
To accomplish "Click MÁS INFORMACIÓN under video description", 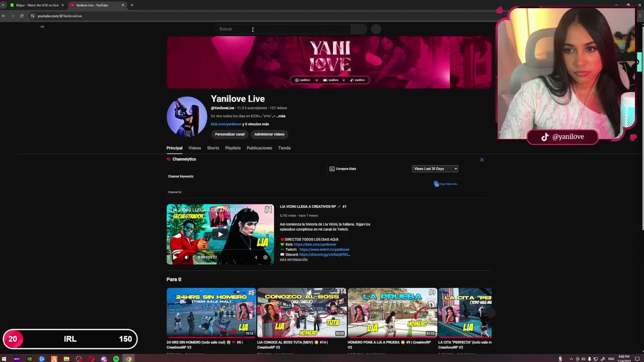I will click(293, 260).
